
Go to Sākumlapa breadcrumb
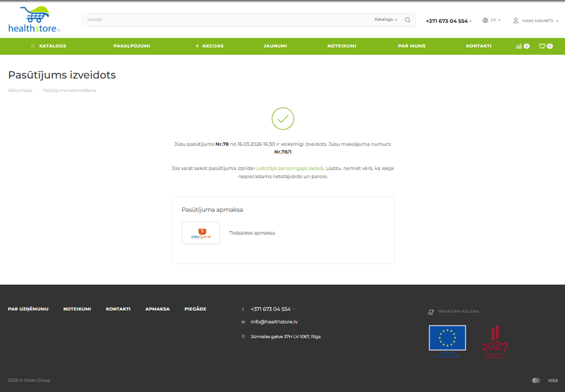[x=20, y=90]
